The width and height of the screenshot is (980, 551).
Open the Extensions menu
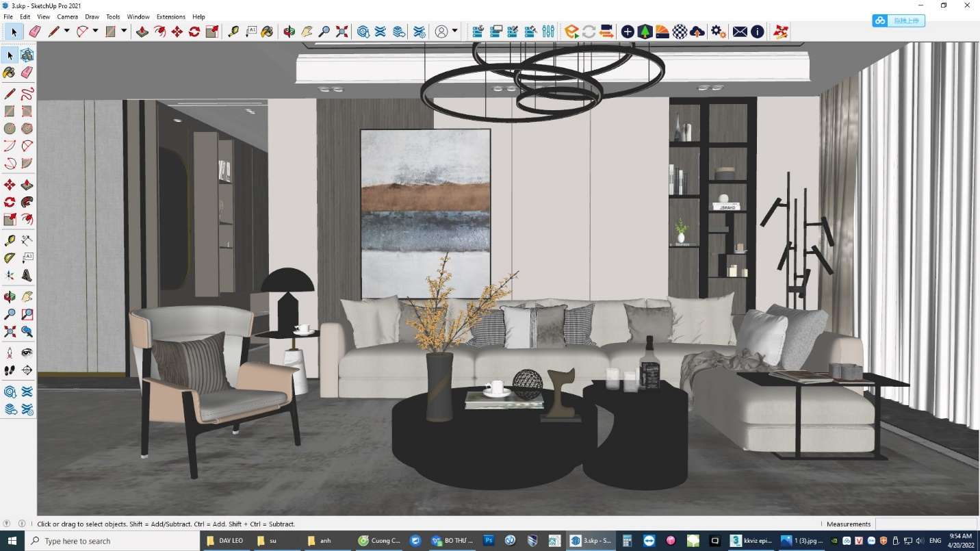tap(170, 16)
